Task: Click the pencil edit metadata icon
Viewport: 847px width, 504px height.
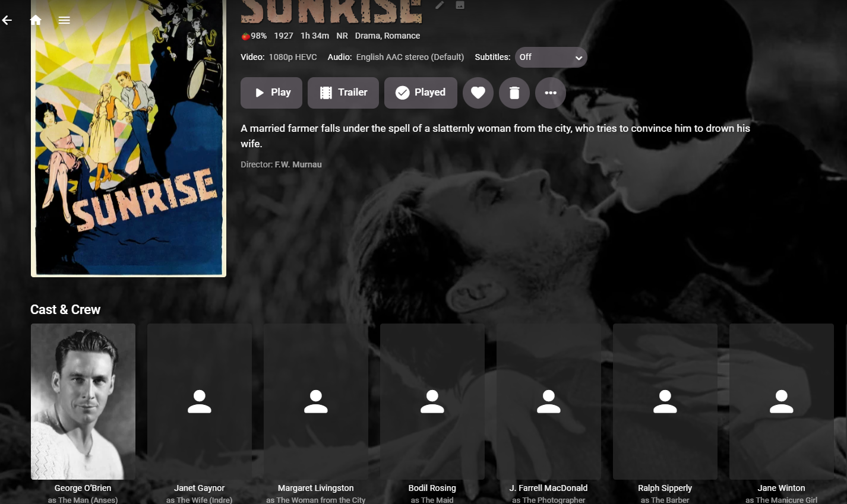Action: coord(440,5)
